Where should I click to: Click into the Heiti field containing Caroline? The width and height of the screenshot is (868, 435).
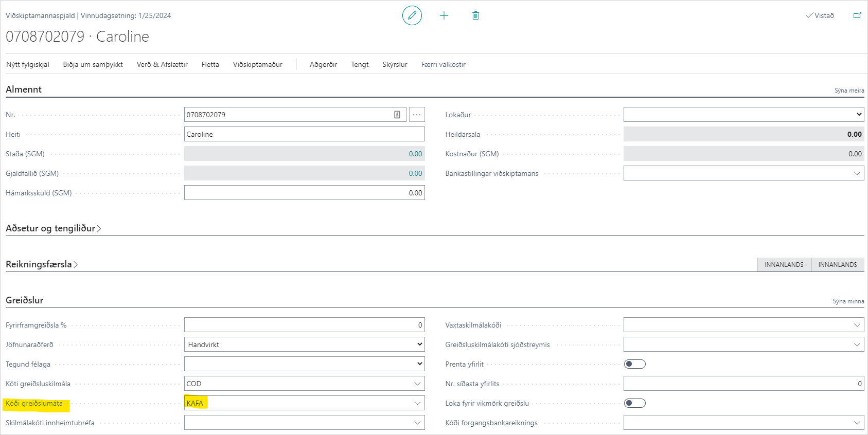(x=304, y=134)
